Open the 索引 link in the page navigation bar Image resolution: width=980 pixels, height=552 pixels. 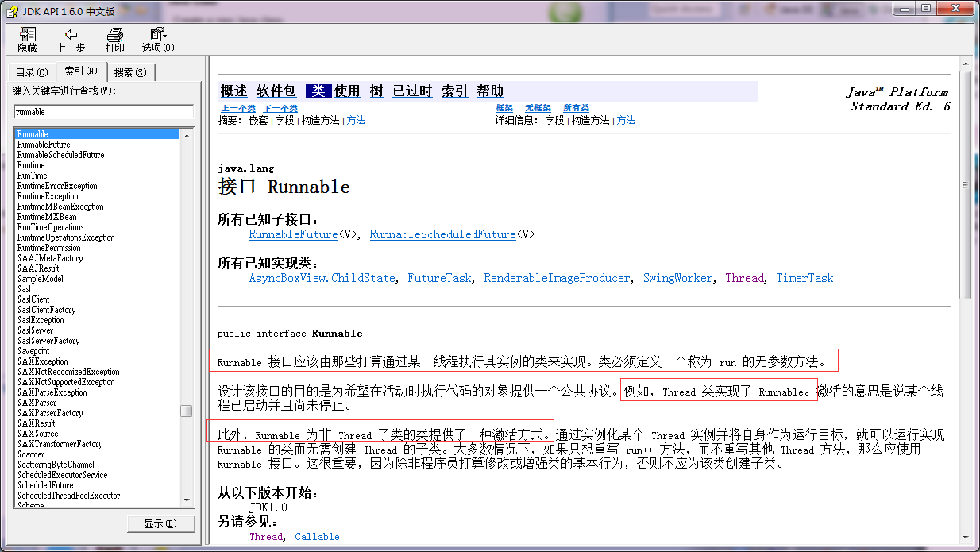coord(454,91)
